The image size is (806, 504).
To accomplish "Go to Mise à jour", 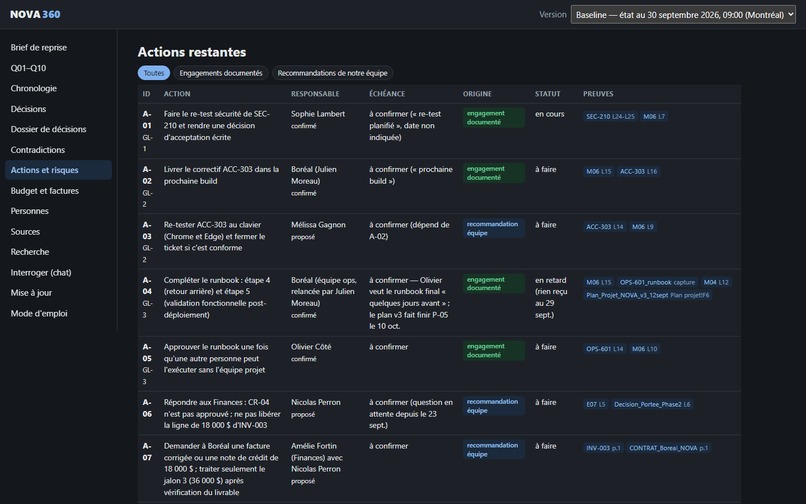I will tap(59, 293).
